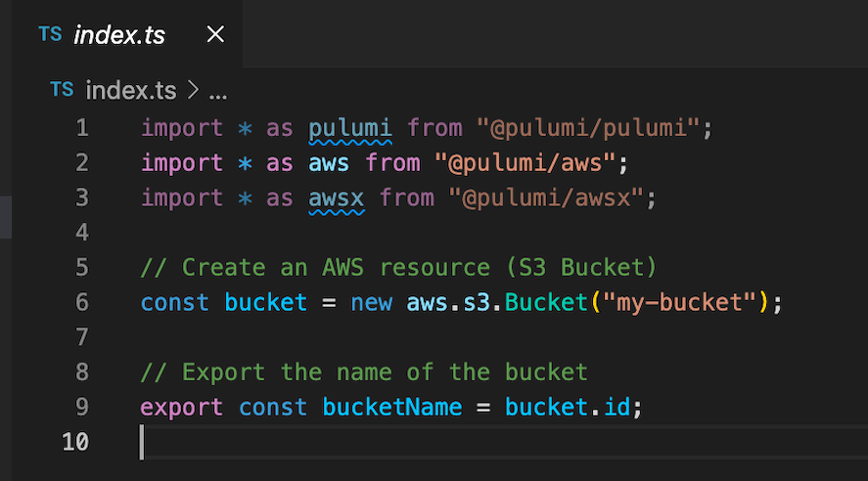Click the TS icon in the breadcrumb bar
Screen dimensions: 868x481
pyautogui.click(x=62, y=90)
